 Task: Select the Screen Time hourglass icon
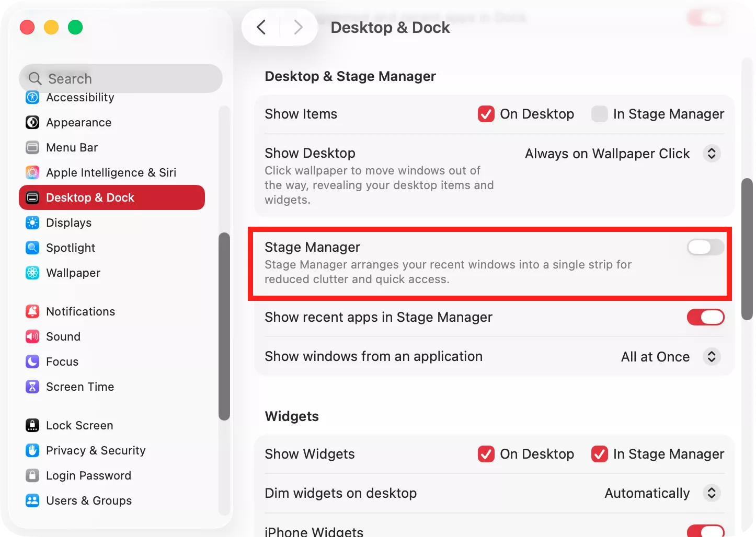pyautogui.click(x=32, y=387)
